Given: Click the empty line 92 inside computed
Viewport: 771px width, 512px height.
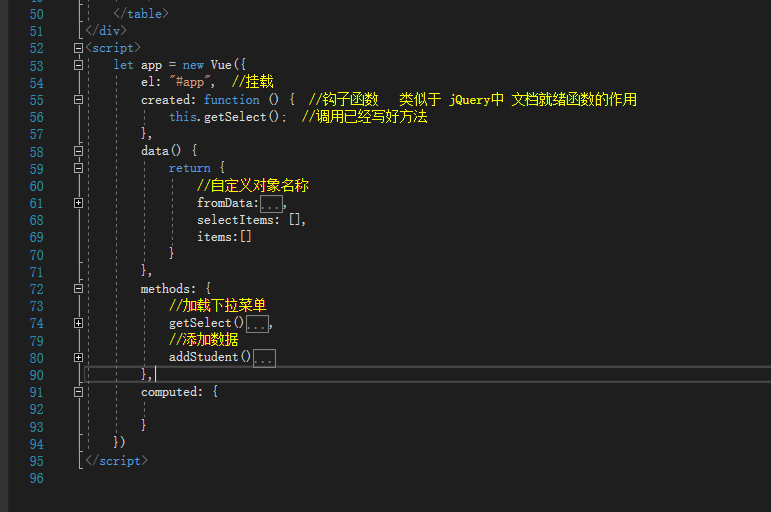Looking at the screenshot, I should click(428, 409).
